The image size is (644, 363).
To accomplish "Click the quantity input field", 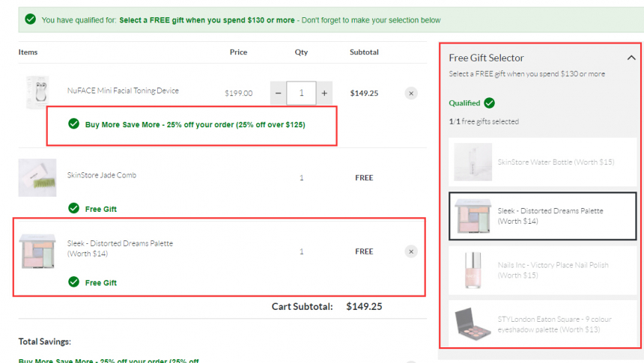I will [301, 94].
